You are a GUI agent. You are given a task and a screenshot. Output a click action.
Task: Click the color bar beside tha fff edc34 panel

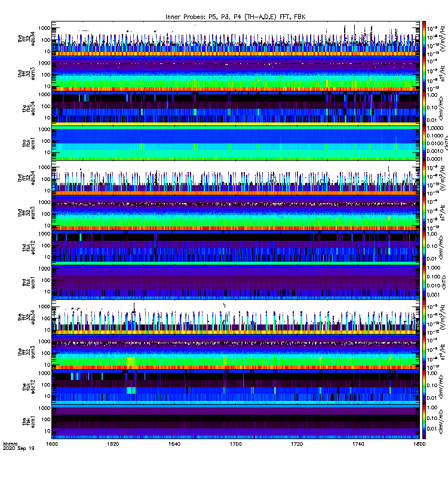(424, 39)
